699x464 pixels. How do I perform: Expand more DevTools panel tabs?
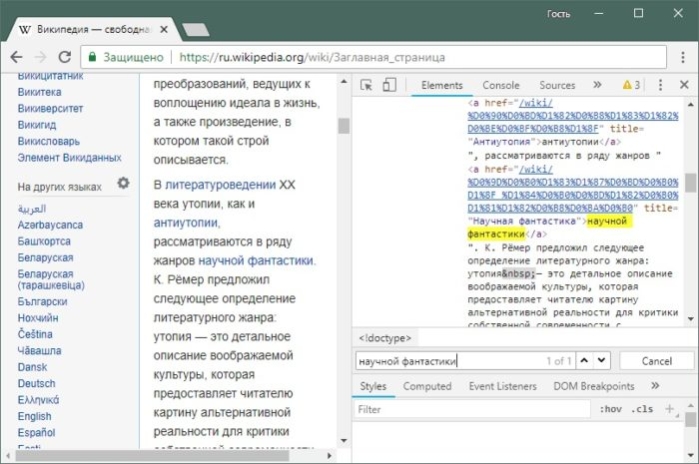pos(597,85)
